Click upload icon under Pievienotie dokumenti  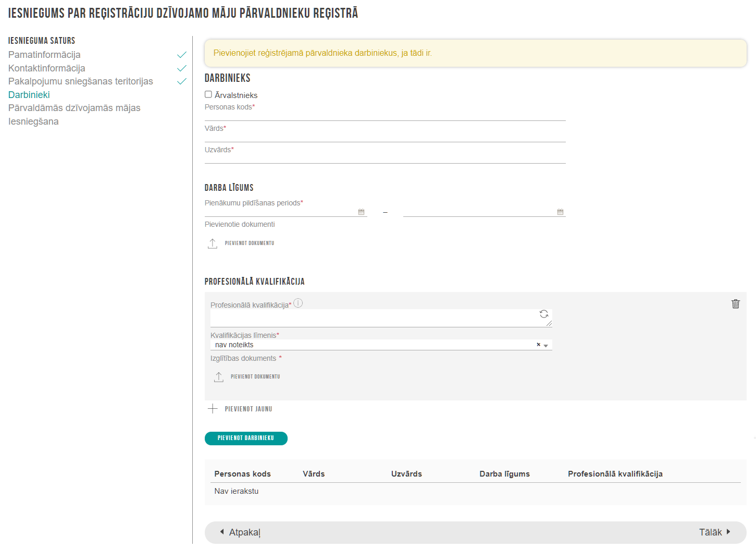pyautogui.click(x=213, y=243)
